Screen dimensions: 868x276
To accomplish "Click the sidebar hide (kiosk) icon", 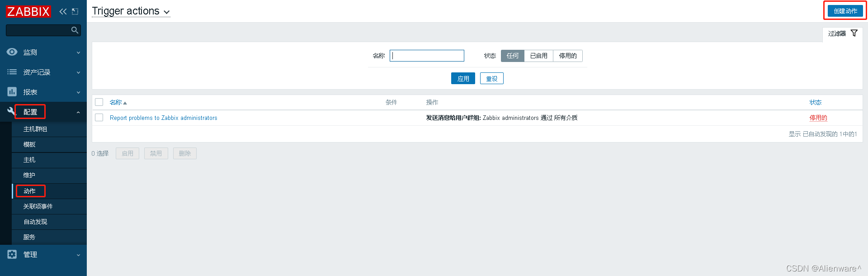I will click(x=75, y=11).
